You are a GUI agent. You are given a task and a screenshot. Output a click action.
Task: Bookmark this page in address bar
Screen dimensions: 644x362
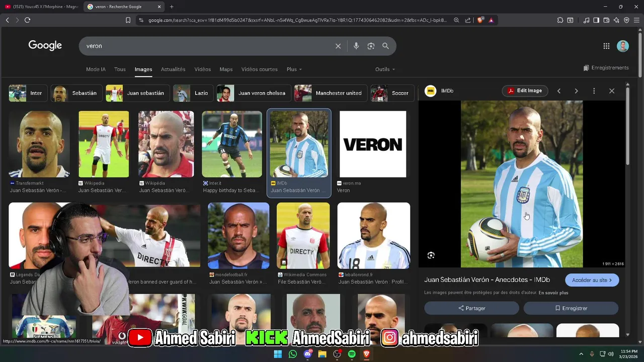[128, 20]
